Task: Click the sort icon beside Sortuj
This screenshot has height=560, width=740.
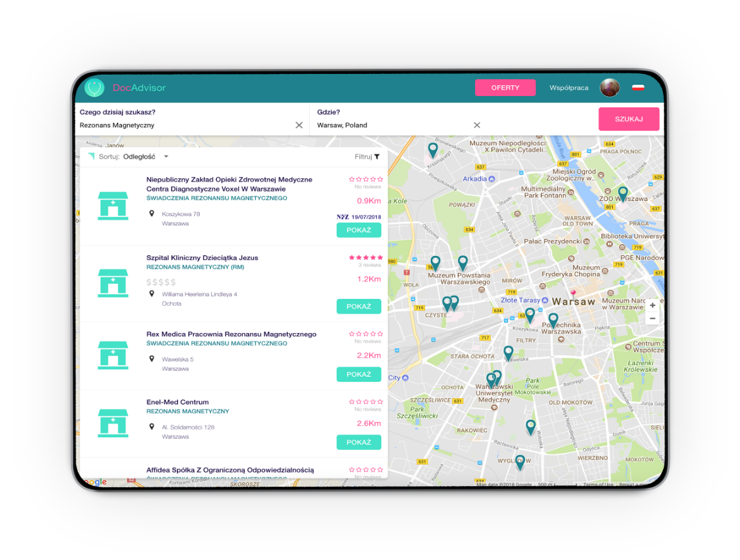Action: coord(91,156)
